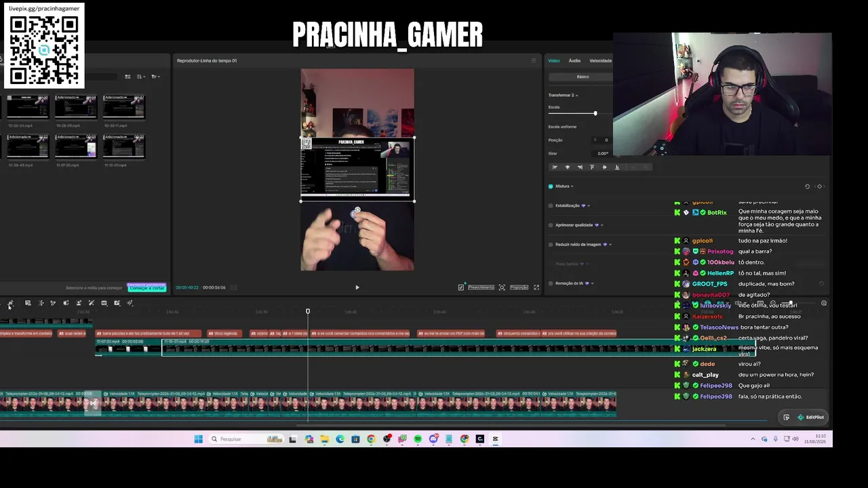Expand the Estabilização options arrow
The height and width of the screenshot is (488, 868).
(588, 205)
